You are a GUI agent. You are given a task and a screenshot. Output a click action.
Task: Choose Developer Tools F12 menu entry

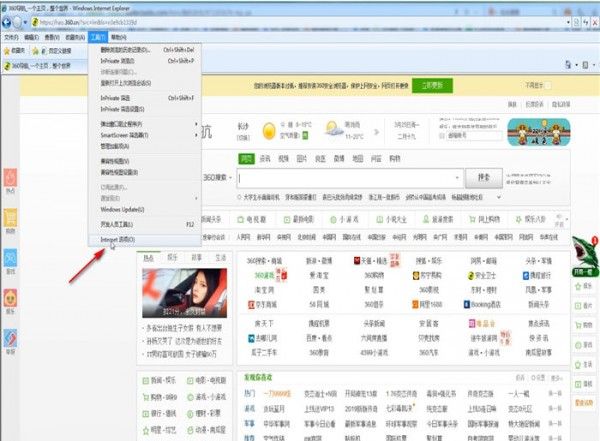(x=145, y=224)
